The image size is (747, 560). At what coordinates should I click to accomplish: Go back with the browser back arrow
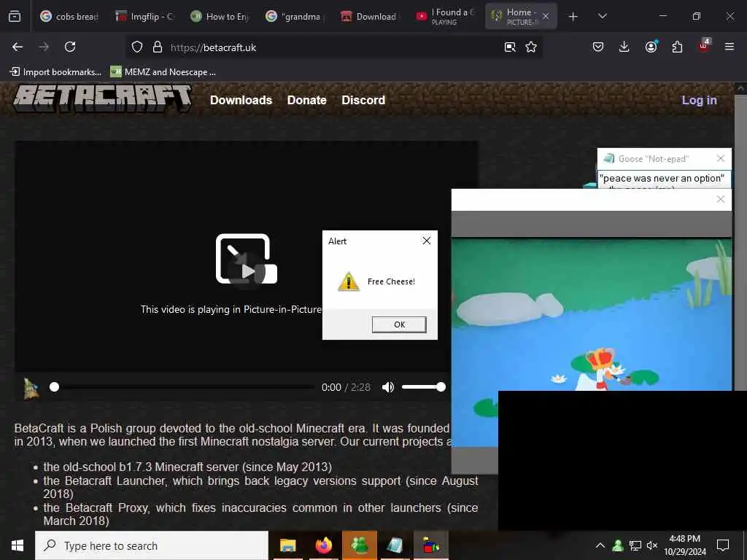click(x=18, y=47)
